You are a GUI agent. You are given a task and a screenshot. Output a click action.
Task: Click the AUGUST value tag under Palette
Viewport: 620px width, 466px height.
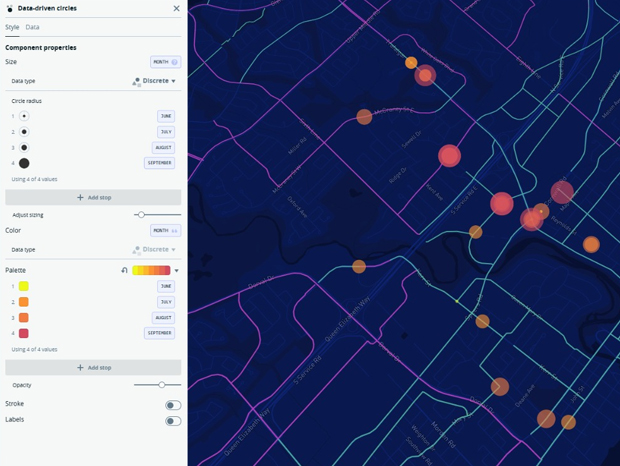pos(163,317)
